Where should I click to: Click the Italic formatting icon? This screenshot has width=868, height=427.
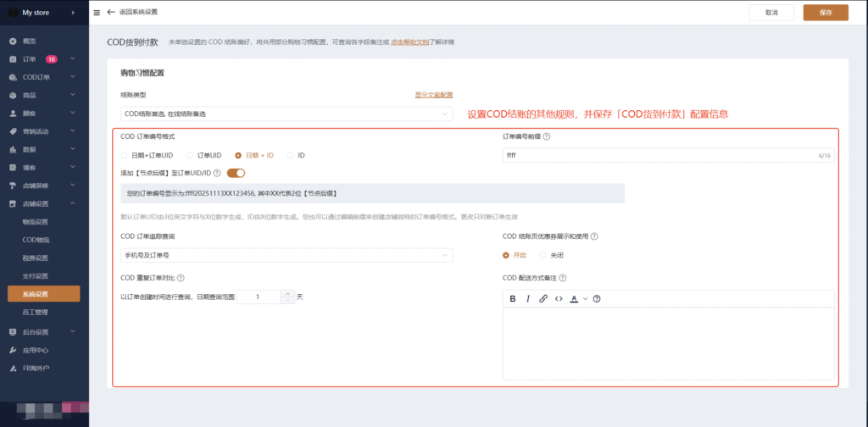pos(528,299)
